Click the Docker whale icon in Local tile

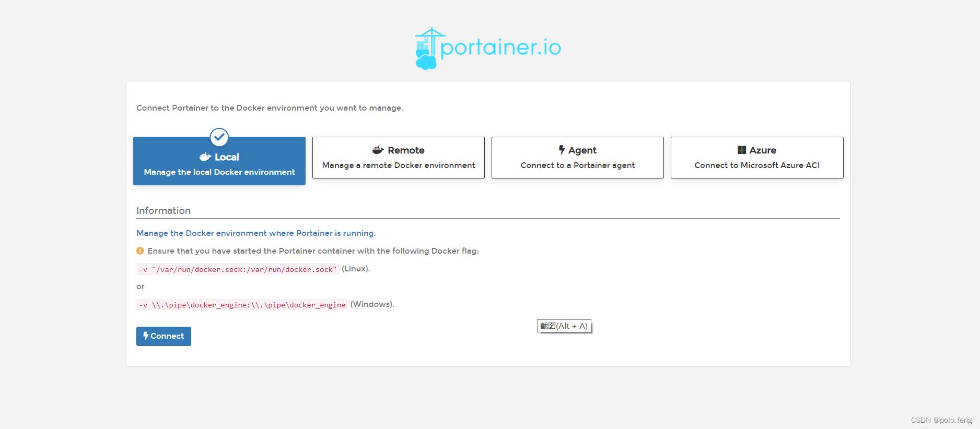(x=205, y=157)
